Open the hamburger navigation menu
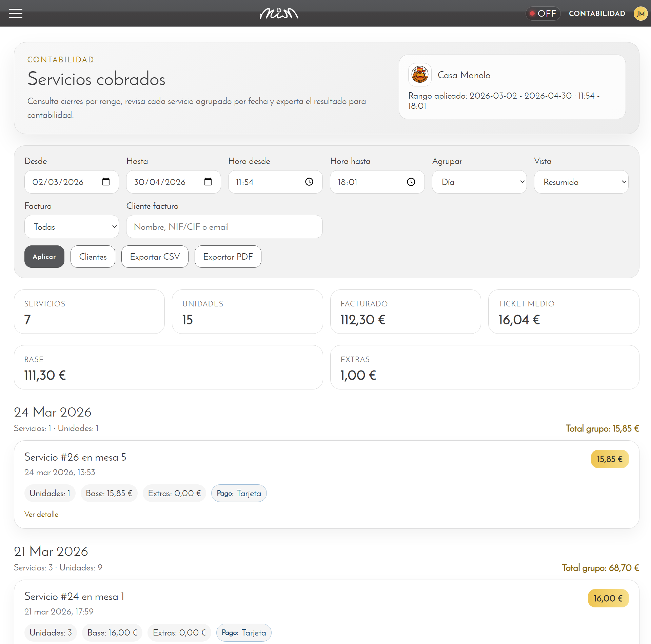 (x=16, y=14)
